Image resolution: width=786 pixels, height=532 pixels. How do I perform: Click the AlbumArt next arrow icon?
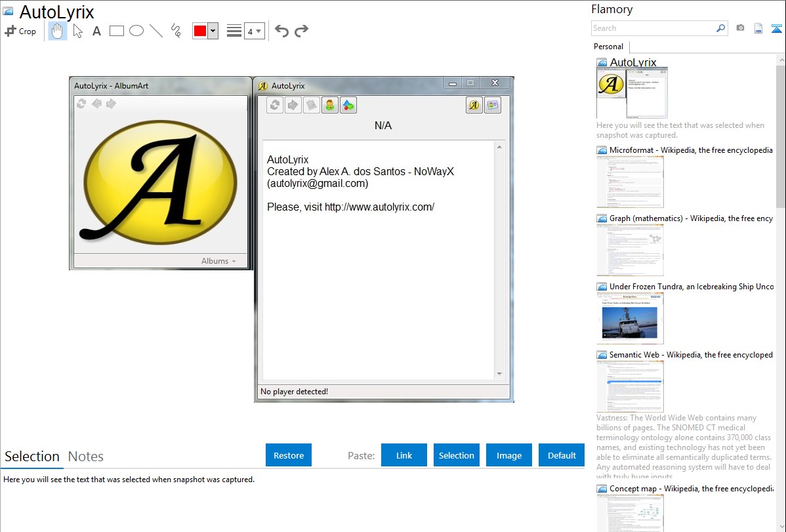111,104
